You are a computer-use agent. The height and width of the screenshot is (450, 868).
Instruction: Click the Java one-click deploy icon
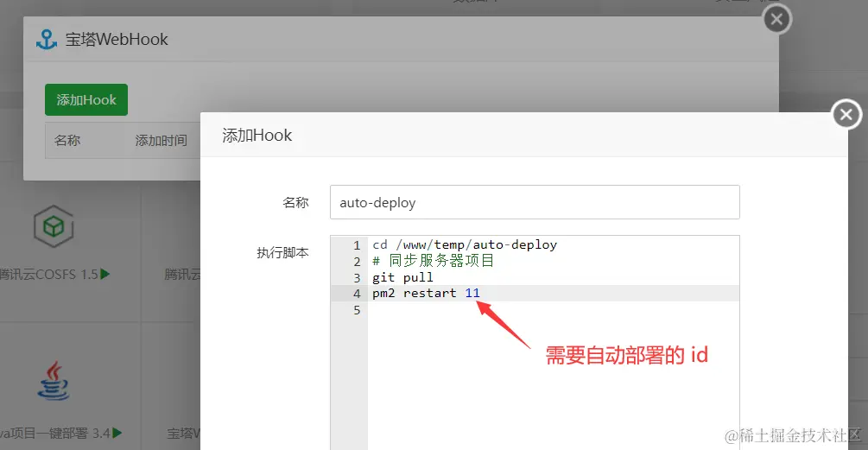pos(54,381)
